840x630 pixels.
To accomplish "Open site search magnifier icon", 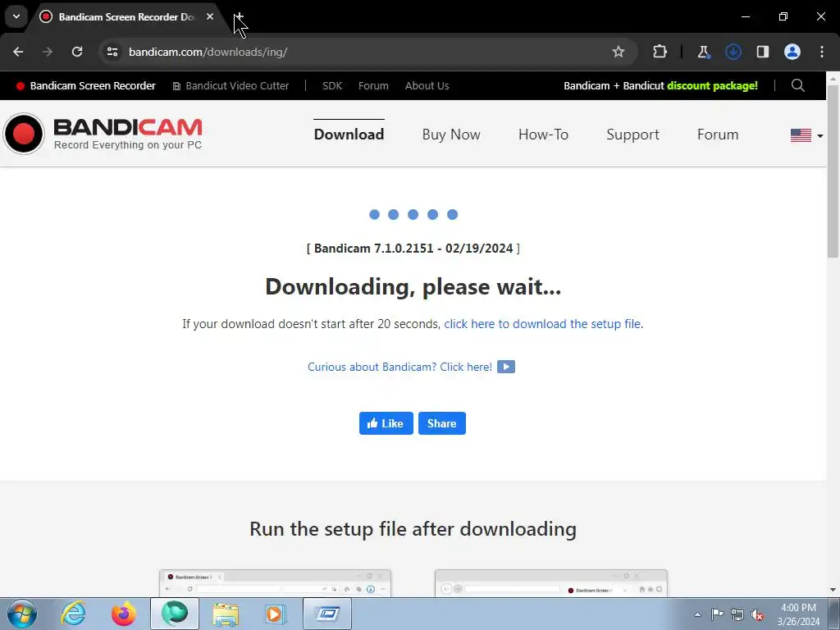I will point(797,85).
